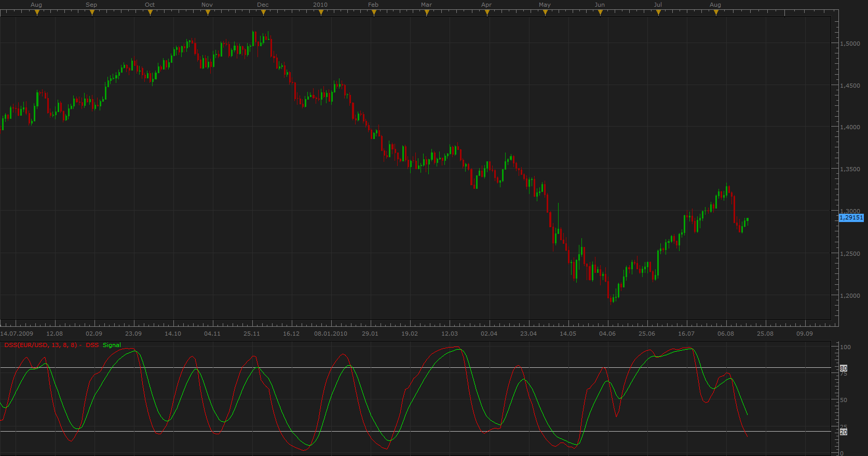Select the Oct month marker triangle
This screenshot has width=868, height=456.
(x=150, y=13)
